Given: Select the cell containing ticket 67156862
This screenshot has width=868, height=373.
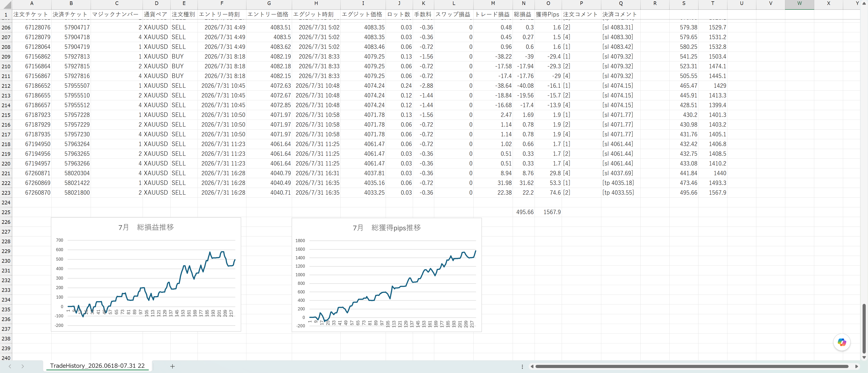Looking at the screenshot, I should [x=32, y=57].
